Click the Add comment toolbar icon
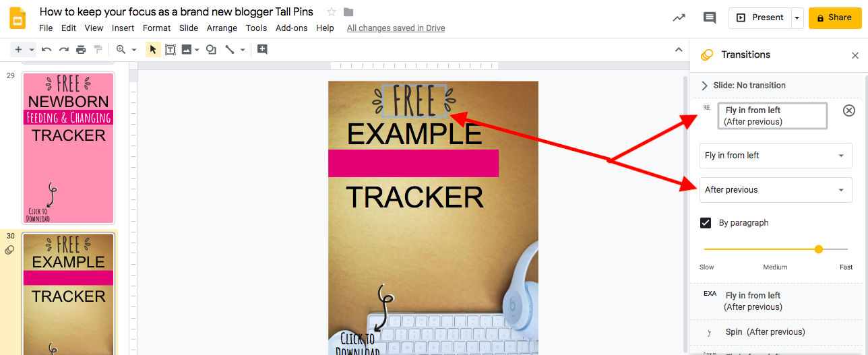 coord(262,49)
